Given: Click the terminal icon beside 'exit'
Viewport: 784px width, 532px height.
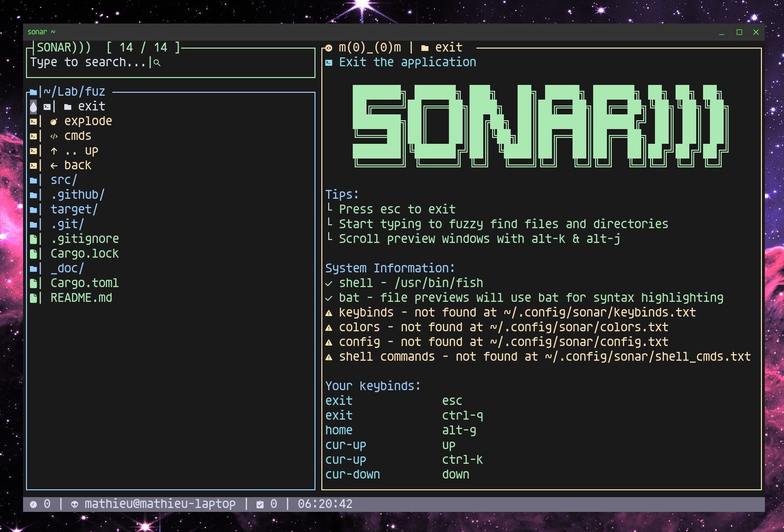Looking at the screenshot, I should click(47, 107).
